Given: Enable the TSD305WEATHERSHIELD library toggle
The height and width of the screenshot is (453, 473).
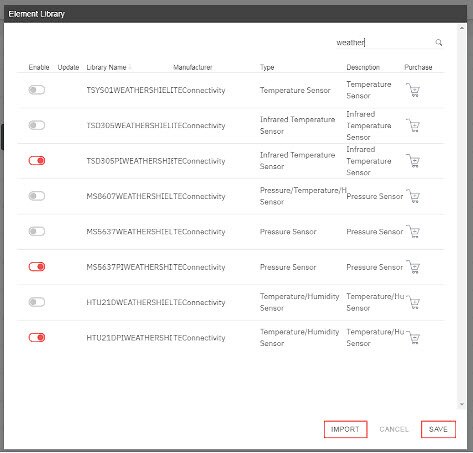Looking at the screenshot, I should [x=37, y=125].
